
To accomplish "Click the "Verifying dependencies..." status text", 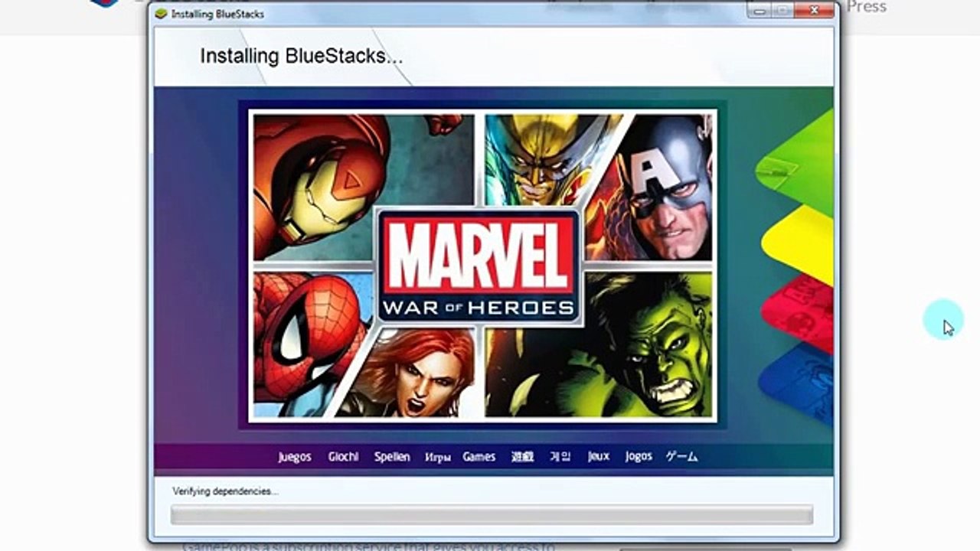I will click(225, 491).
